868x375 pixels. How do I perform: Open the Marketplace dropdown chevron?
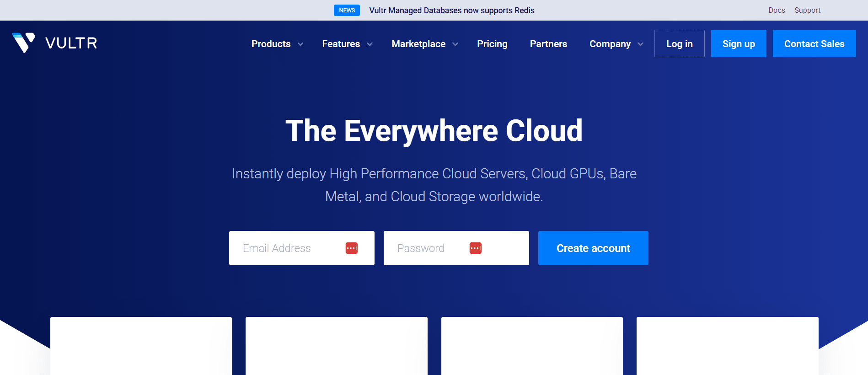point(455,44)
